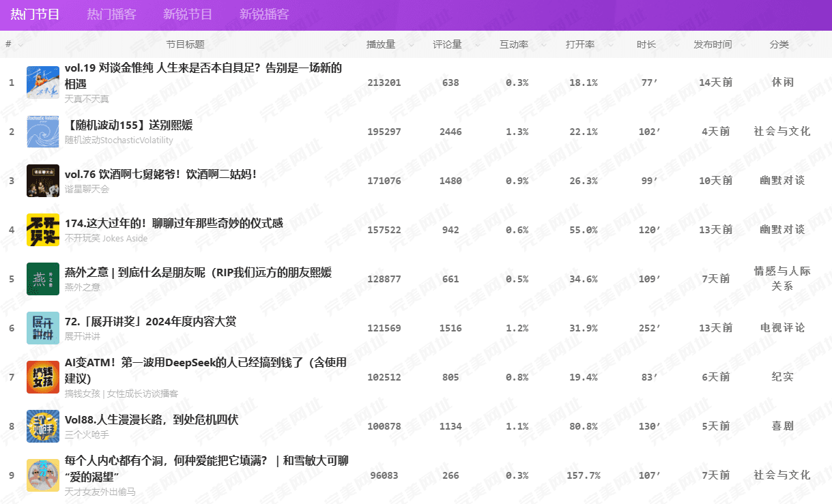Screen dimensions: 832x504
Task: Select open rate 80.8%
Action: 584,426
